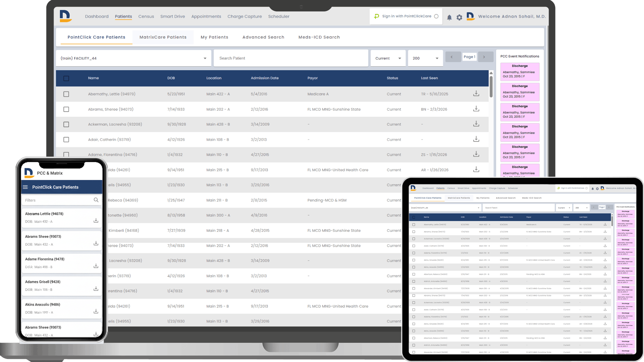Tap the search icon in mobile Filters bar

click(x=96, y=200)
